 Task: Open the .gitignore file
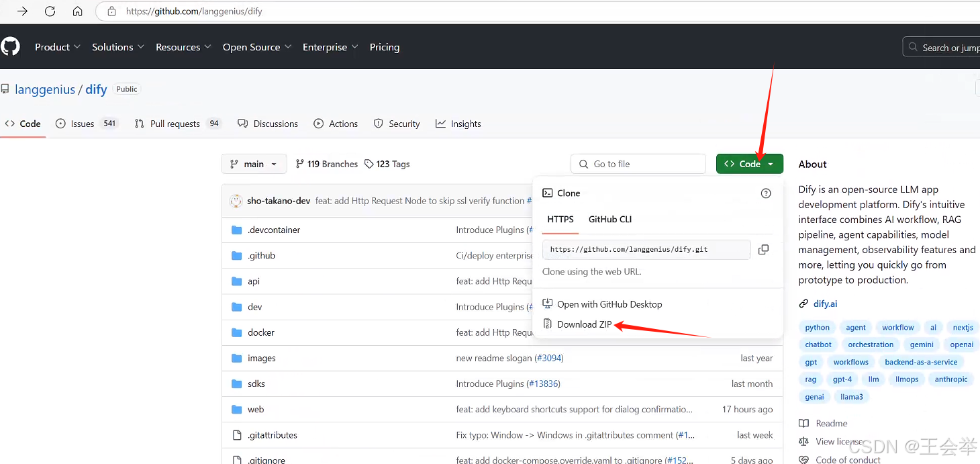266,460
